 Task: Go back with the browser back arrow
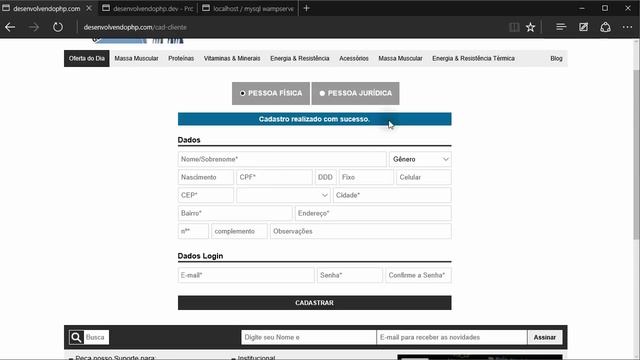click(x=10, y=27)
